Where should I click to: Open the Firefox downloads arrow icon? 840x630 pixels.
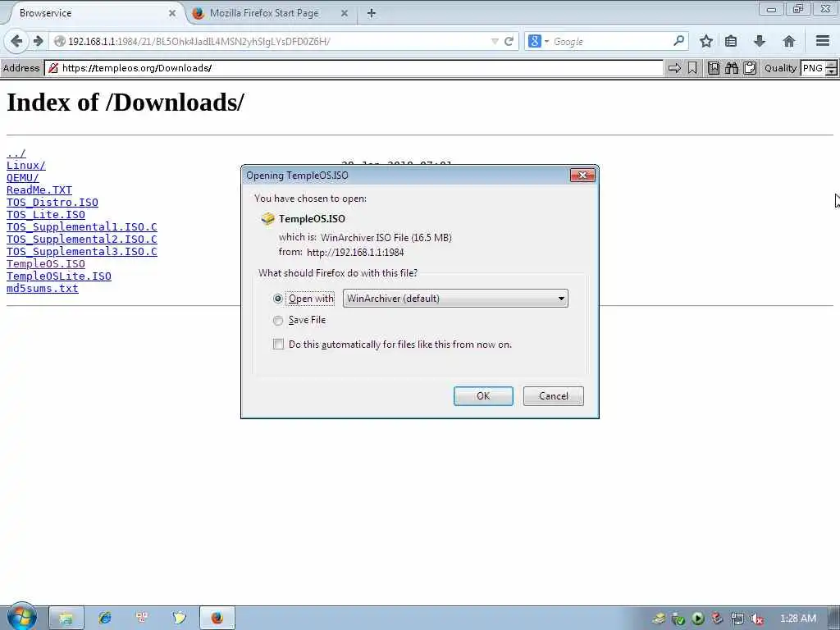[x=759, y=41]
